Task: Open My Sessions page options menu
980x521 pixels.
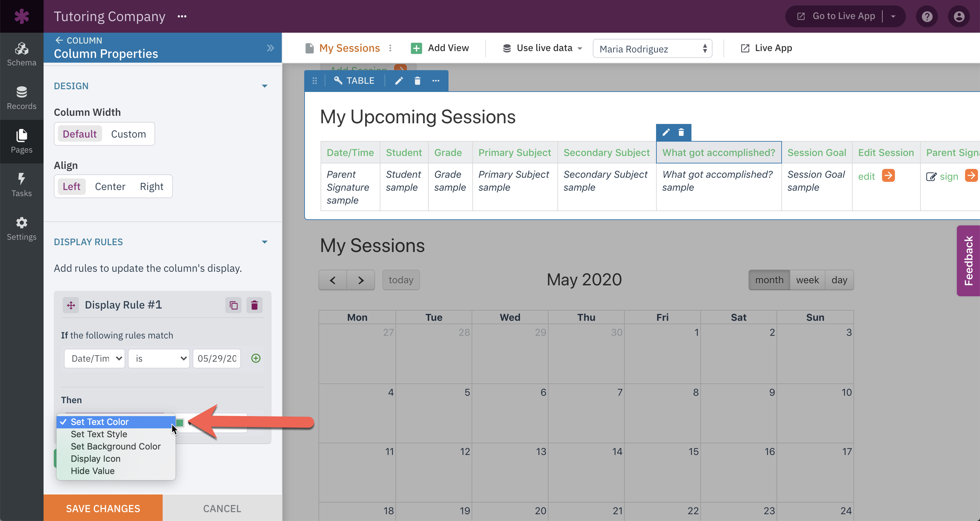Action: click(x=390, y=48)
